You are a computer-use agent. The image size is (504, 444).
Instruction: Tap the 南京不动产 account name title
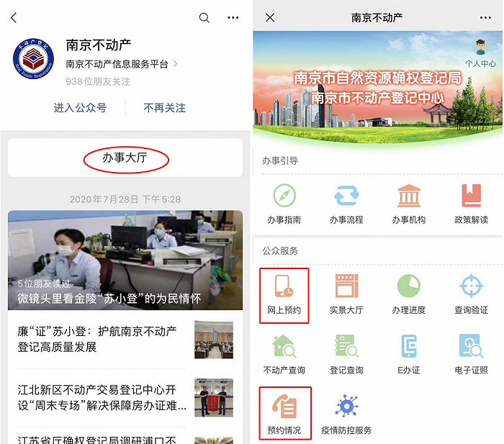[x=99, y=45]
